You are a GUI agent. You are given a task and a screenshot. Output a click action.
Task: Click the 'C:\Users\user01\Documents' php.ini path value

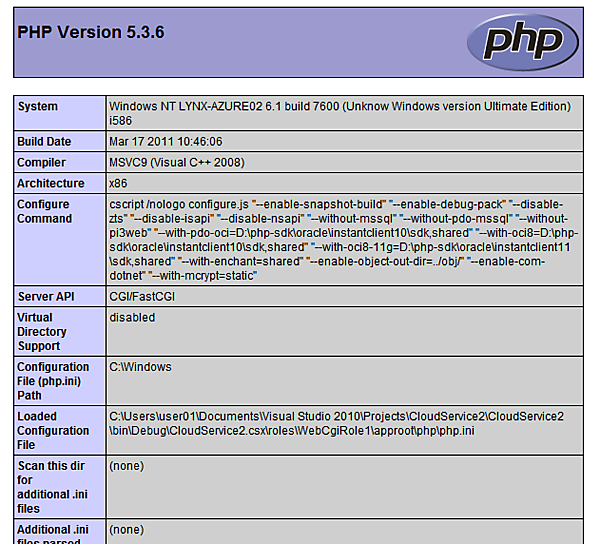[336, 423]
